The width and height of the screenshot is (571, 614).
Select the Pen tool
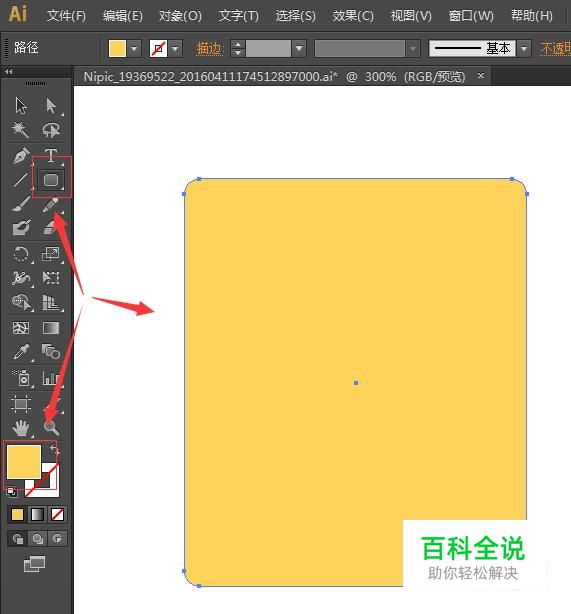[x=21, y=155]
